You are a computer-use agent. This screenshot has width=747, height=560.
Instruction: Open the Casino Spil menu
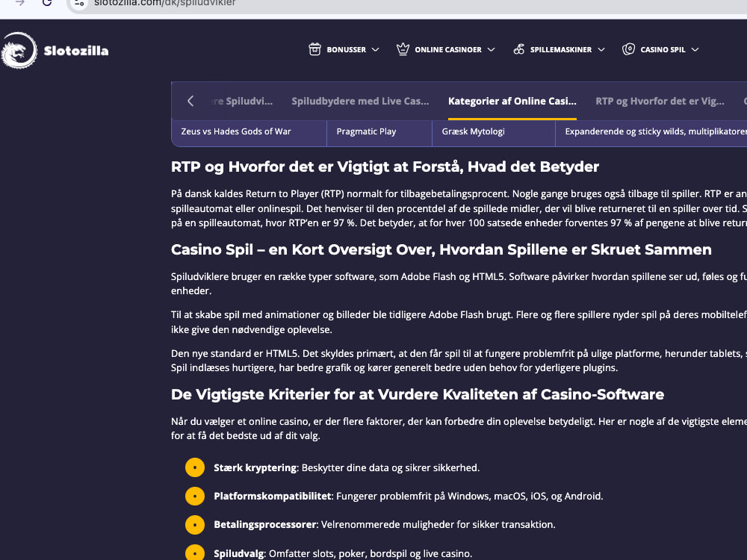(661, 49)
